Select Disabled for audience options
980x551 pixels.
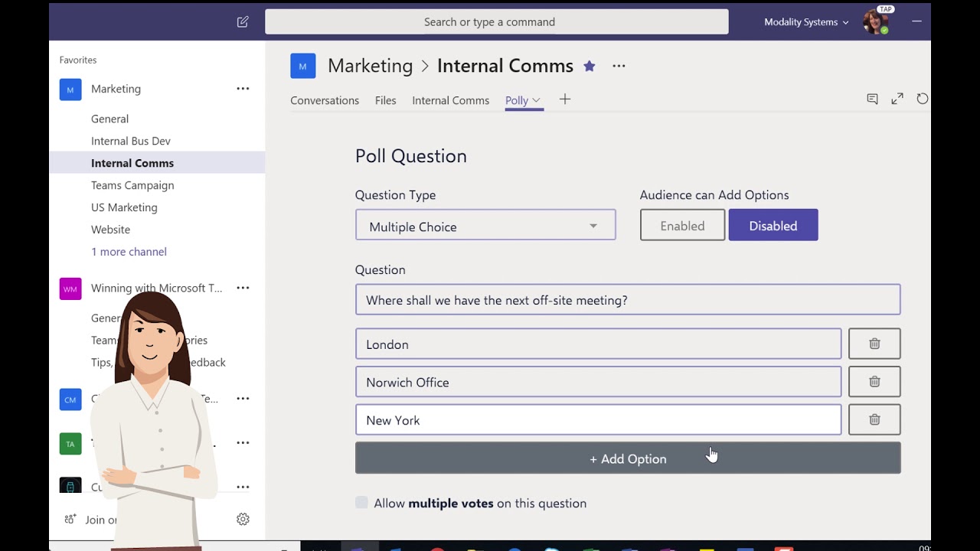(773, 226)
